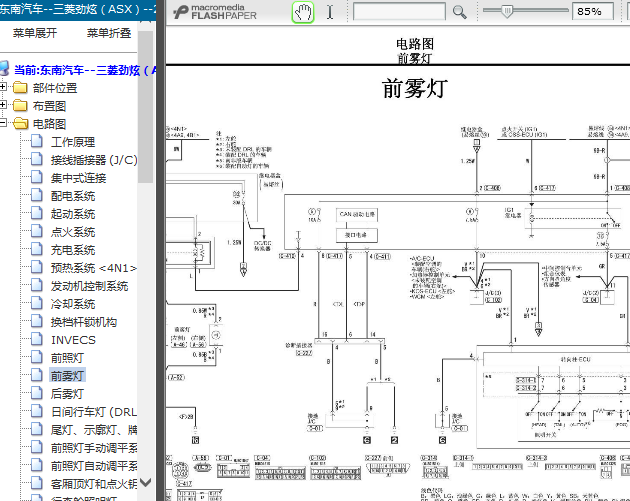630x501 pixels.
Task: Click the open 电路图 folder icon
Action: click(20, 124)
